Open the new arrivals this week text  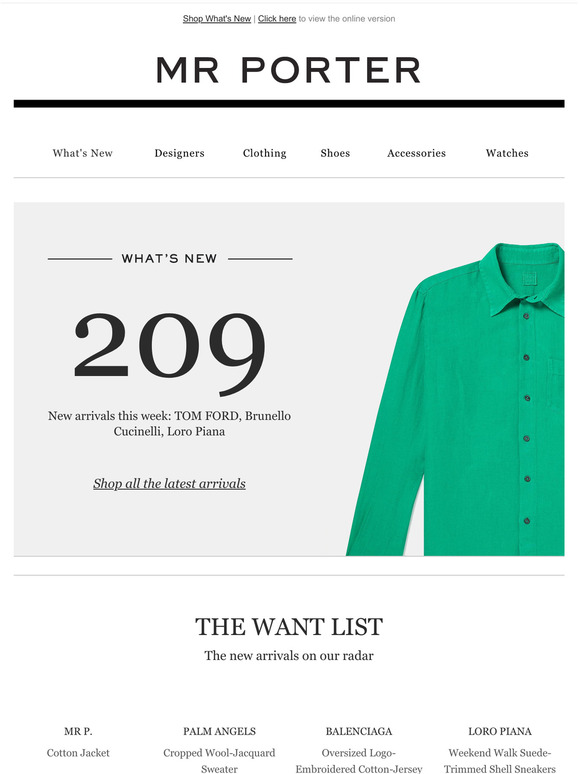[x=169, y=424]
